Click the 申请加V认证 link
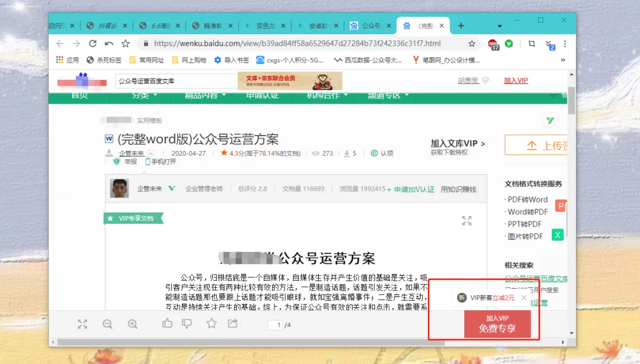 pyautogui.click(x=411, y=189)
